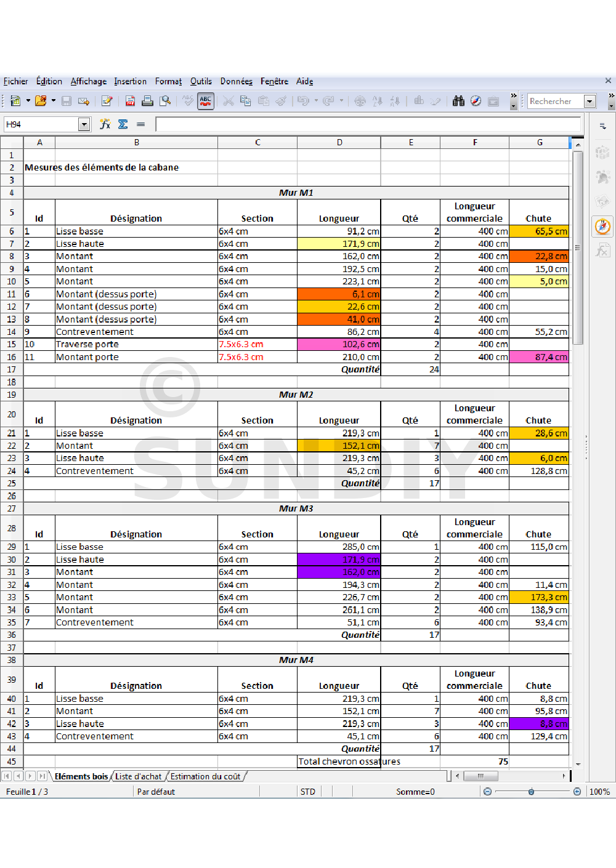Open the Données menu

(236, 81)
